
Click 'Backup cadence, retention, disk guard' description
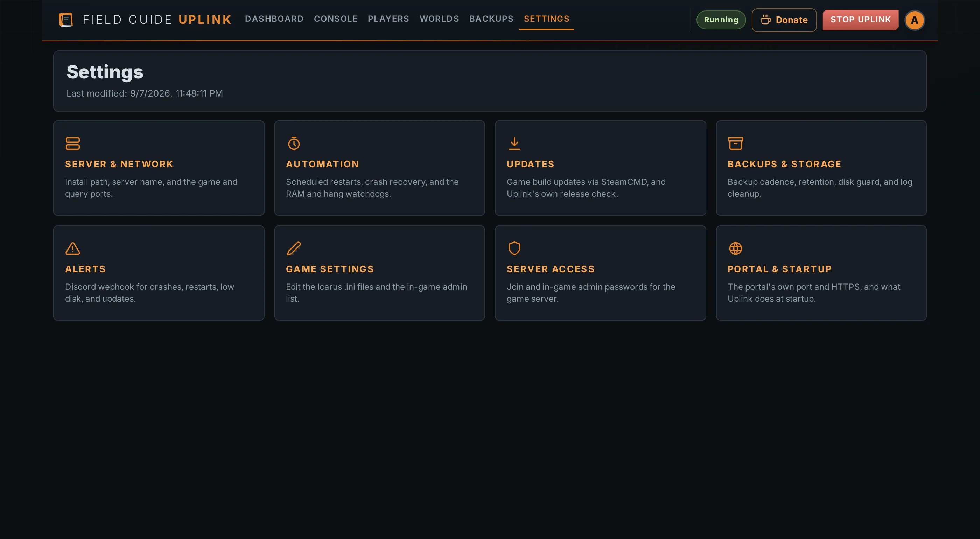(820, 188)
